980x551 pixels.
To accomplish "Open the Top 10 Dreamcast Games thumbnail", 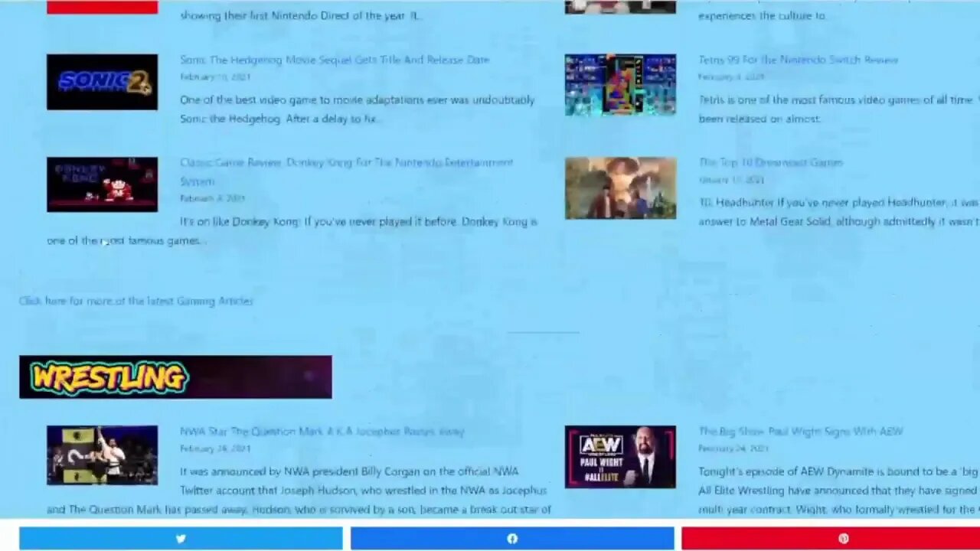I will (620, 188).
